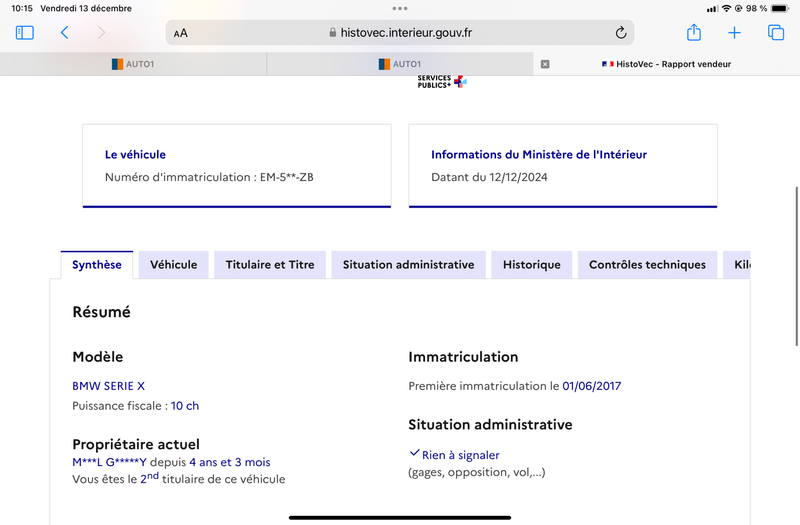Tap the Services Publics+ logo
Image resolution: width=800 pixels, height=525 pixels.
442,82
